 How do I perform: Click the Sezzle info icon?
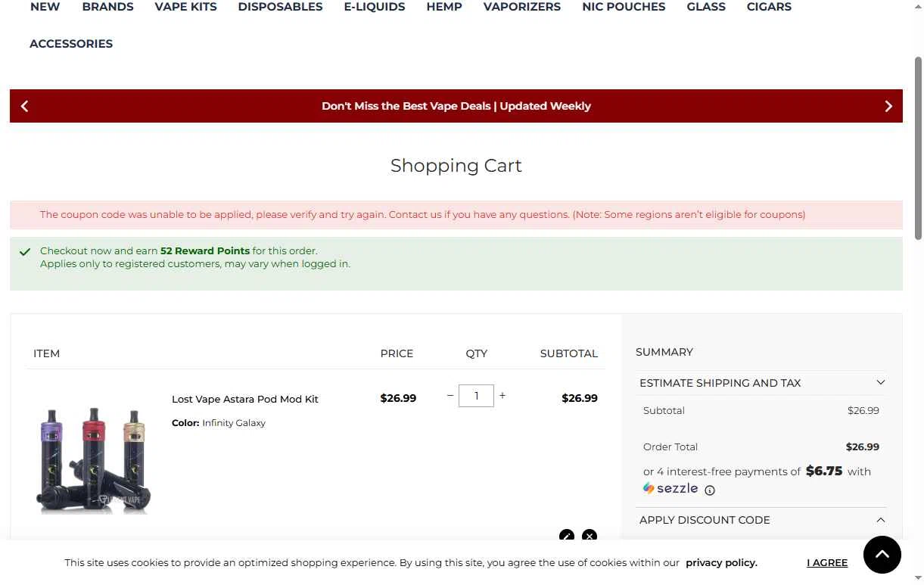710,490
